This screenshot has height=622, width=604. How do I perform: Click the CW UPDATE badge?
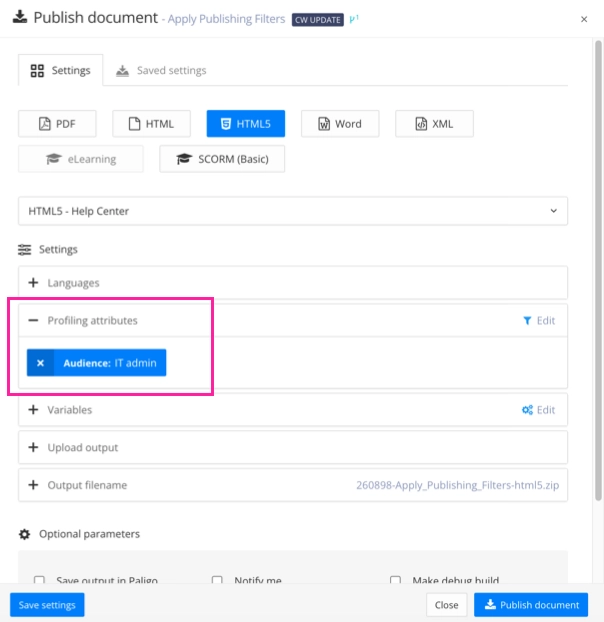click(x=318, y=19)
